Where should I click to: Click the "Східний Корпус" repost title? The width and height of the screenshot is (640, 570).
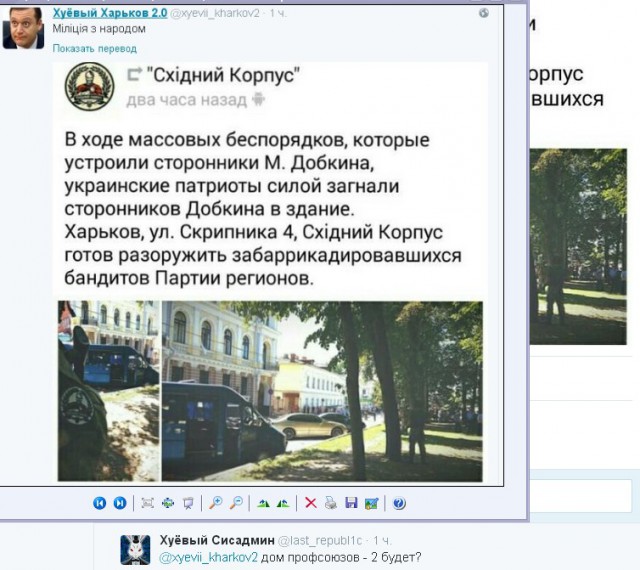pos(223,75)
